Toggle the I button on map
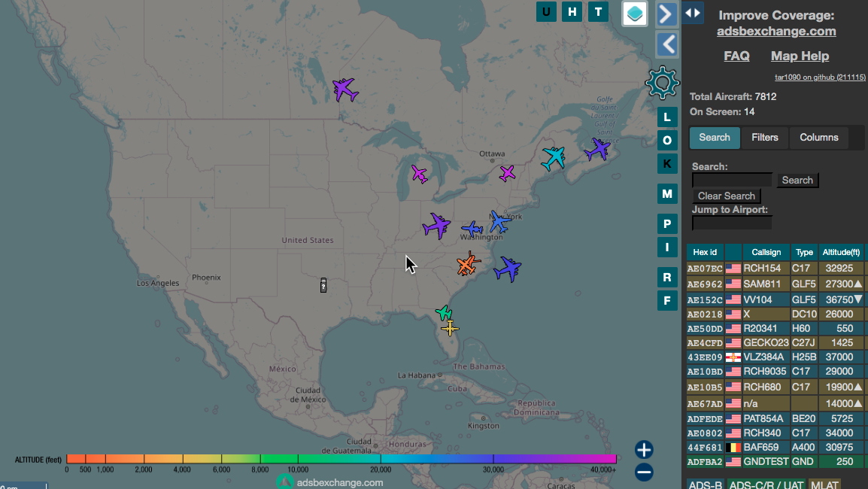The width and height of the screenshot is (868, 489). tap(667, 247)
